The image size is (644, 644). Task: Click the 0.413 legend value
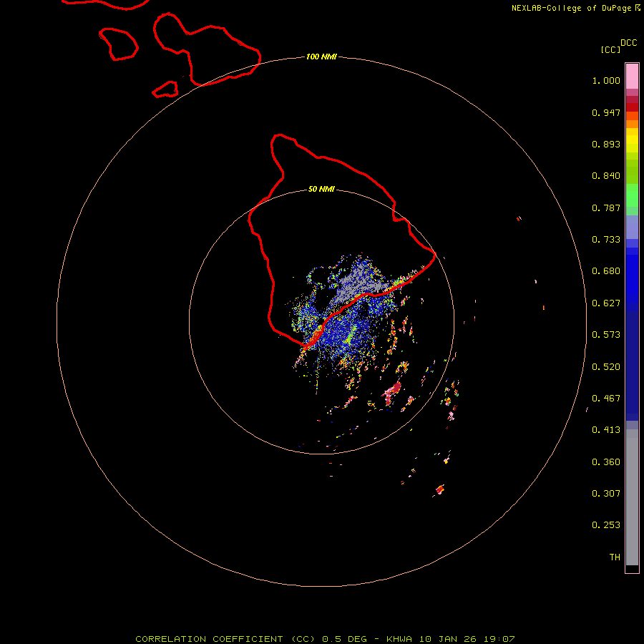pos(606,430)
